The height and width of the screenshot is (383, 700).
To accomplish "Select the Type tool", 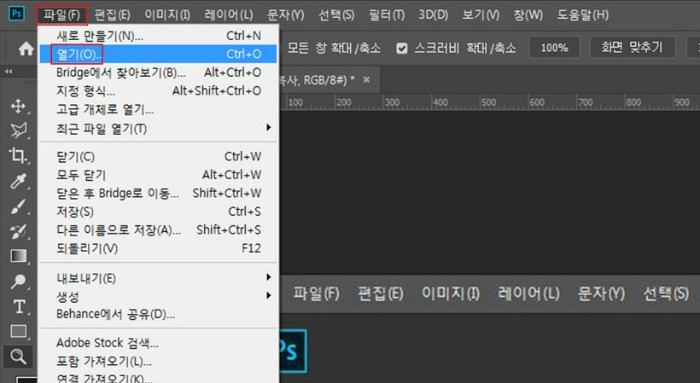I will [x=19, y=307].
